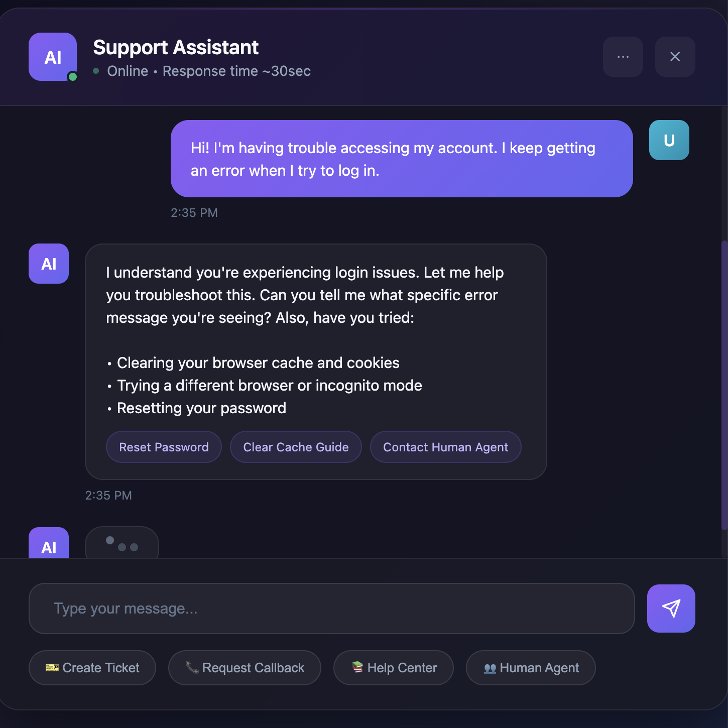This screenshot has width=728, height=728.
Task: Click the people icon on Human Agent
Action: point(490,668)
